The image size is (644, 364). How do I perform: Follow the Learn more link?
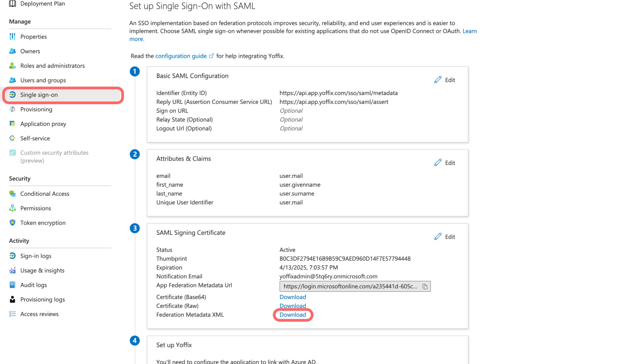(469, 31)
